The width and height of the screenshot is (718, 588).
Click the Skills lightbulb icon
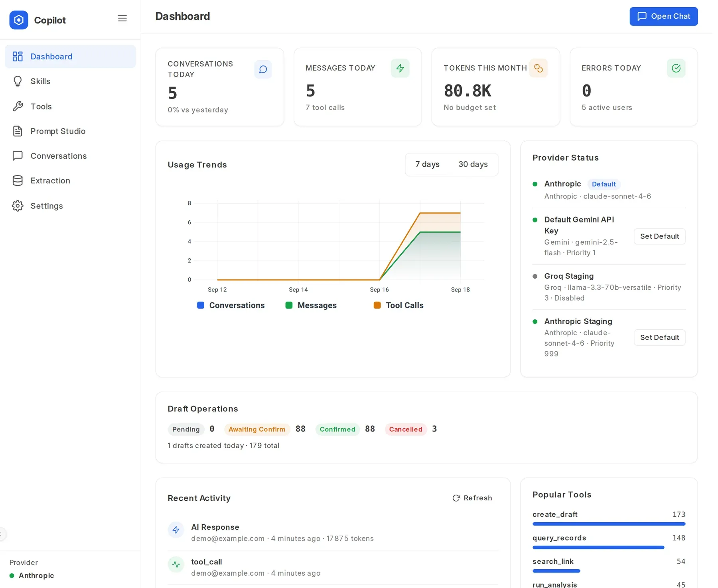(x=18, y=81)
